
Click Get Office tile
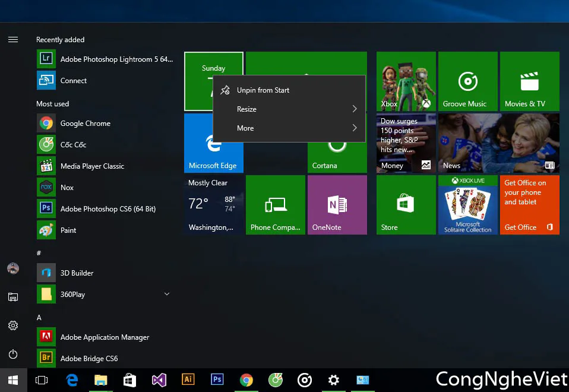pyautogui.click(x=529, y=205)
